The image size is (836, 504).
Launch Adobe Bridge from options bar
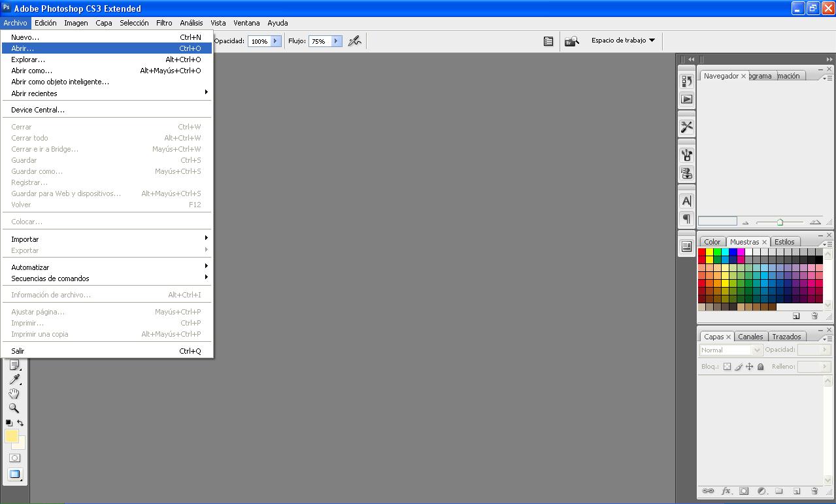572,41
